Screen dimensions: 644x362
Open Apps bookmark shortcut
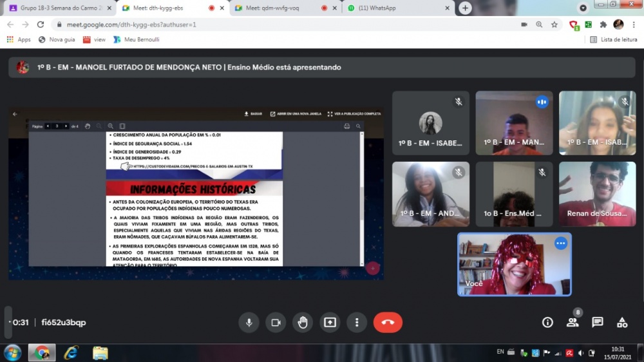(x=19, y=39)
